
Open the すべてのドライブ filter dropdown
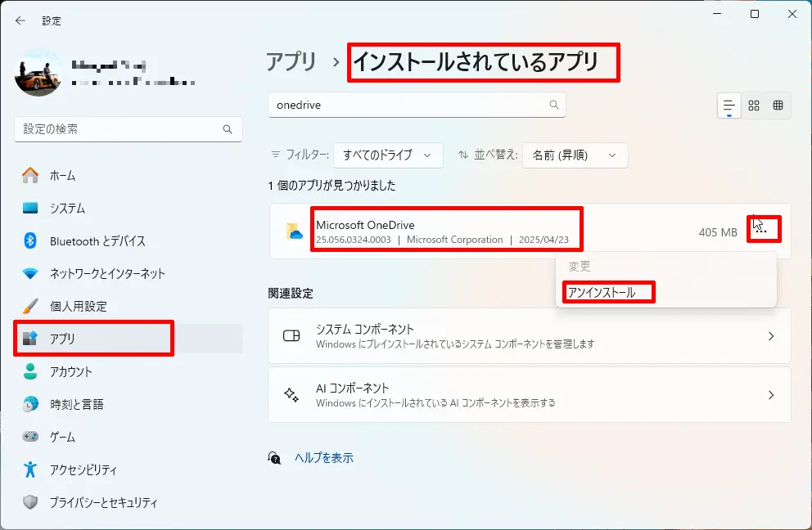tap(388, 155)
